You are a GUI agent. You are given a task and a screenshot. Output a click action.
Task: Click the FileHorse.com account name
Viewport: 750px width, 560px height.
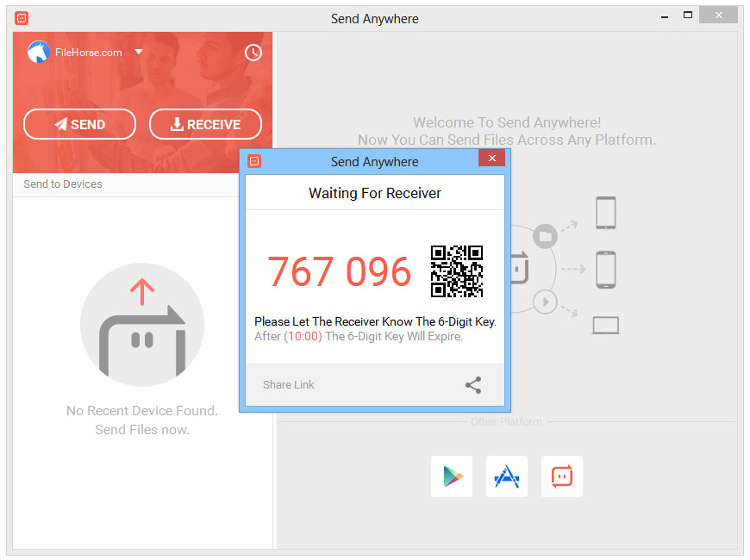click(88, 53)
